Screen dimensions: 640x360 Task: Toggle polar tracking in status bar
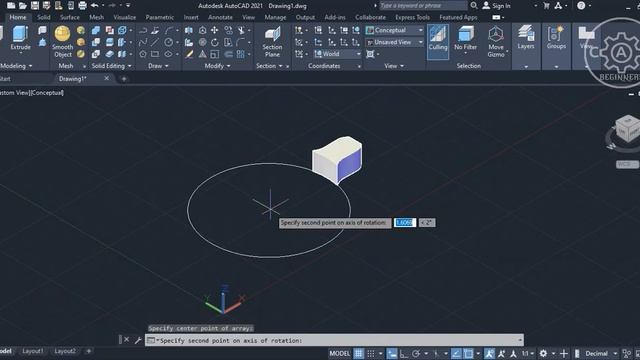point(416,353)
